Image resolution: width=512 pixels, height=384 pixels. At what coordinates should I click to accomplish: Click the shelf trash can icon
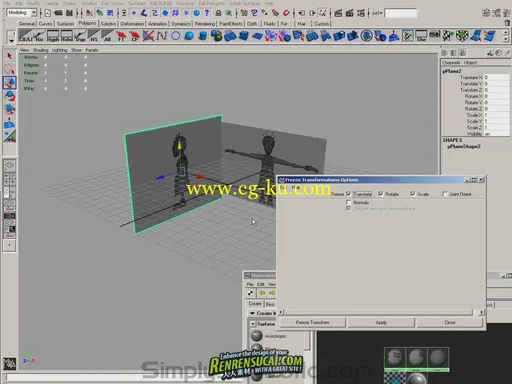point(507,23)
